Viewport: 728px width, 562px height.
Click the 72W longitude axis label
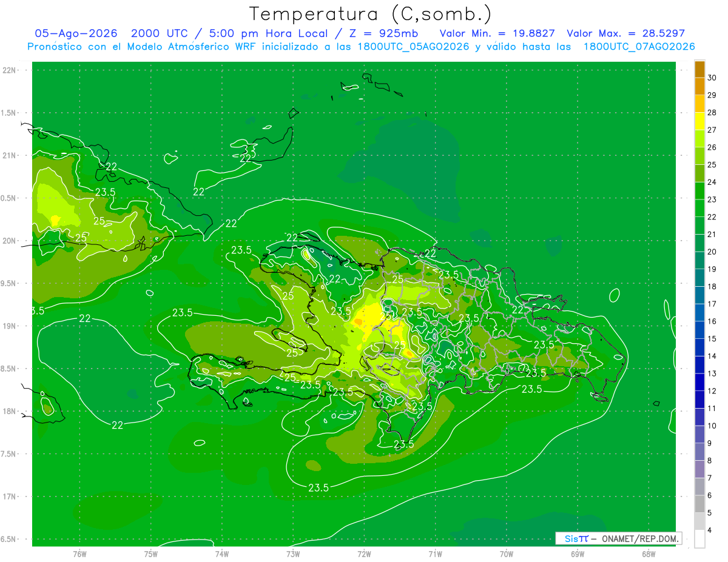[364, 554]
